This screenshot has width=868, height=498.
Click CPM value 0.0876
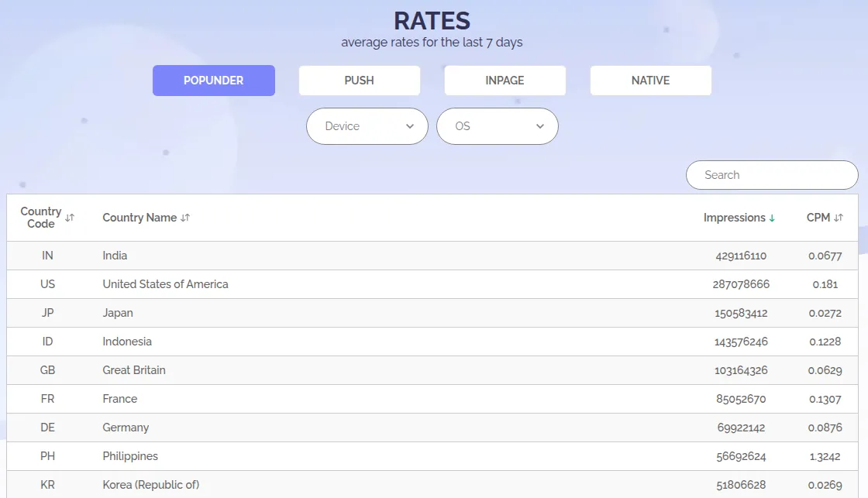point(825,428)
